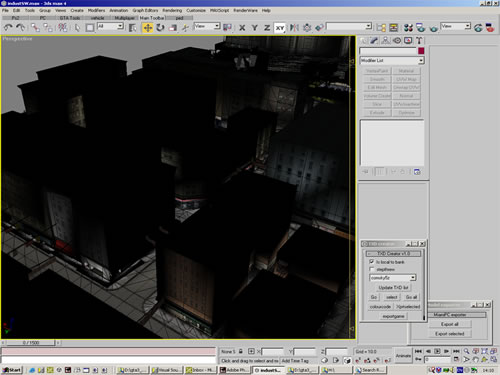Click the Update TXD list button
500x375 pixels.
tap(393, 287)
